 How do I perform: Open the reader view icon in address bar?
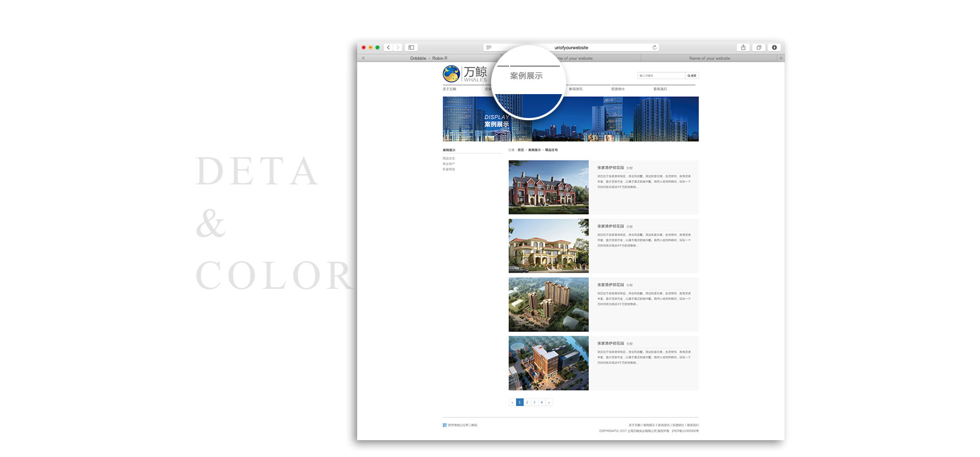(x=489, y=47)
